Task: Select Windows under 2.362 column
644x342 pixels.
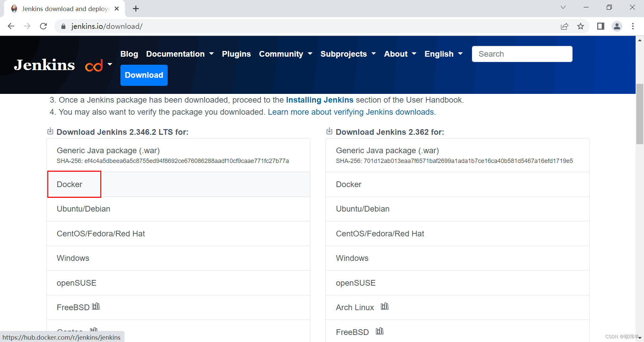Action: pyautogui.click(x=458, y=258)
